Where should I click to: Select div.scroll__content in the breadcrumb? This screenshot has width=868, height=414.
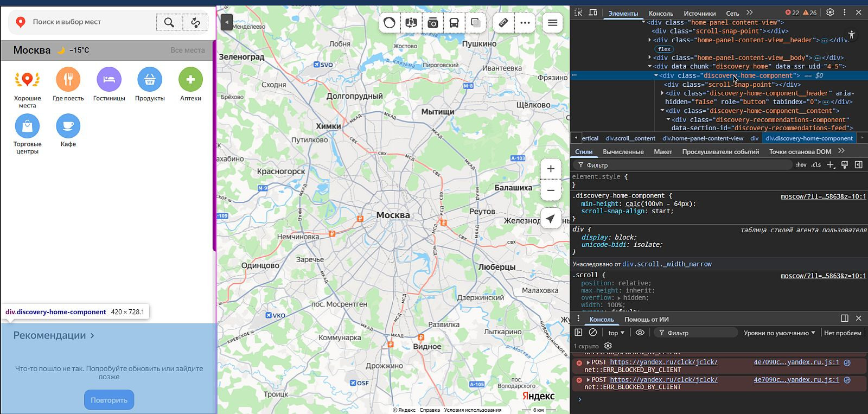pyautogui.click(x=630, y=138)
